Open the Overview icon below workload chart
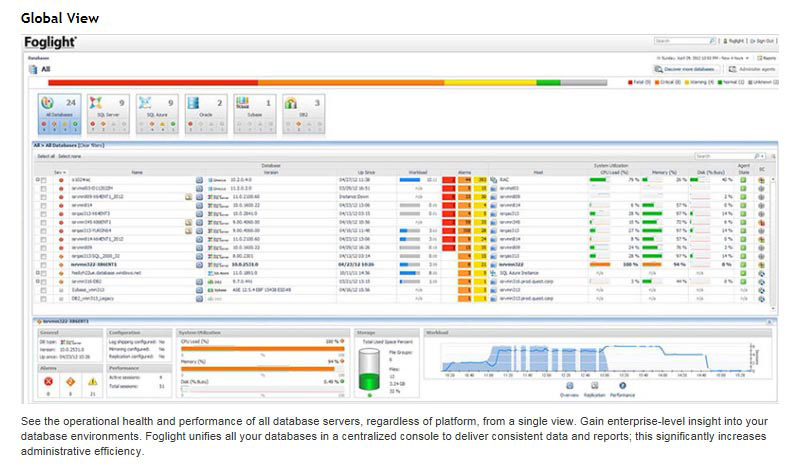Viewport: 800px width, 467px height. (x=569, y=386)
